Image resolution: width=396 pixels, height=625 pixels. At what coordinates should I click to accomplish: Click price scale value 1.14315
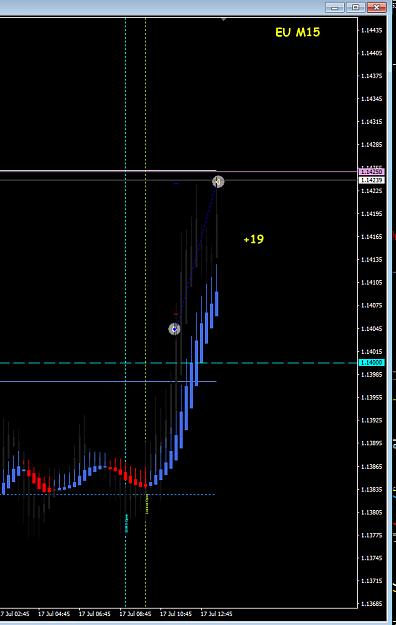tap(371, 122)
